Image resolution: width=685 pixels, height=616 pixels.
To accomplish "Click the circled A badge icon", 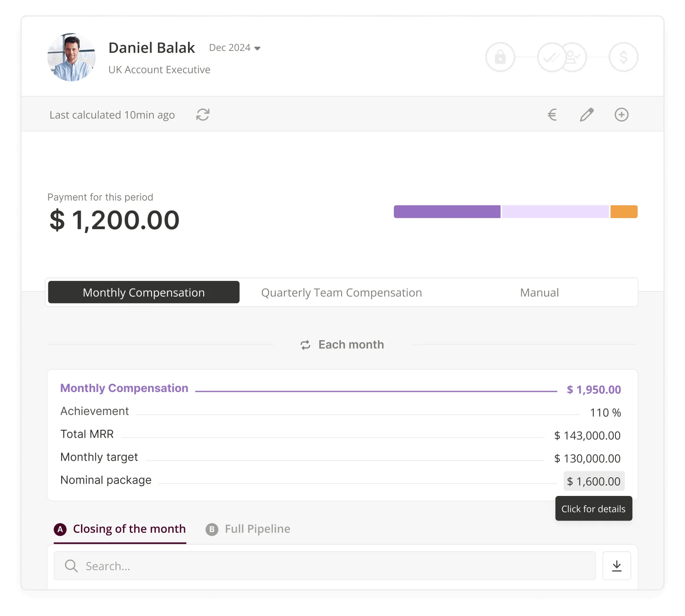I will click(x=60, y=529).
